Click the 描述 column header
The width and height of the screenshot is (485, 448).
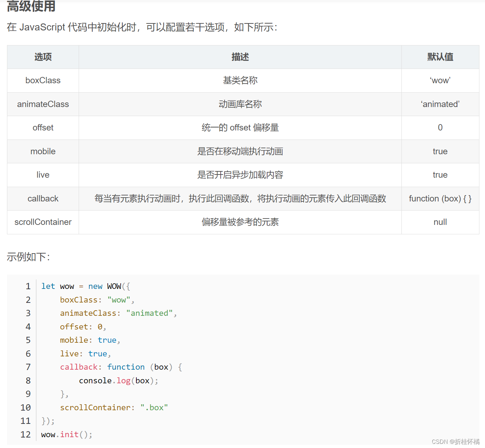(240, 57)
